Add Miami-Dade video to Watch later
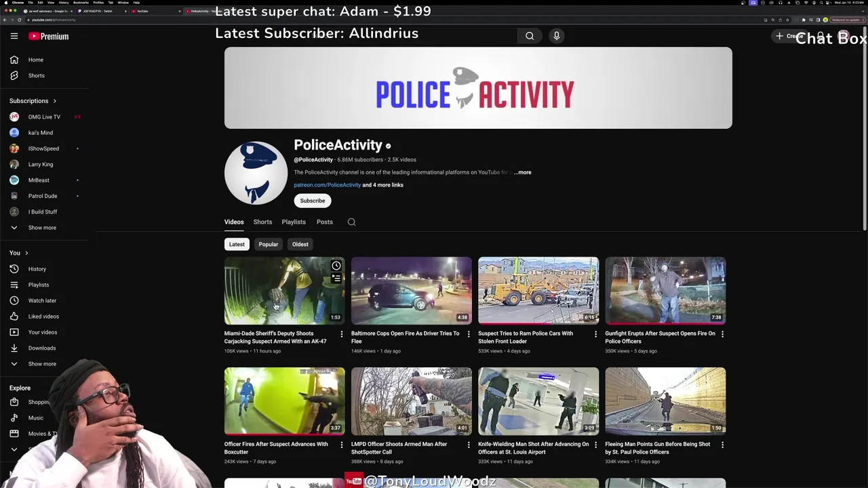The image size is (868, 488). [336, 266]
